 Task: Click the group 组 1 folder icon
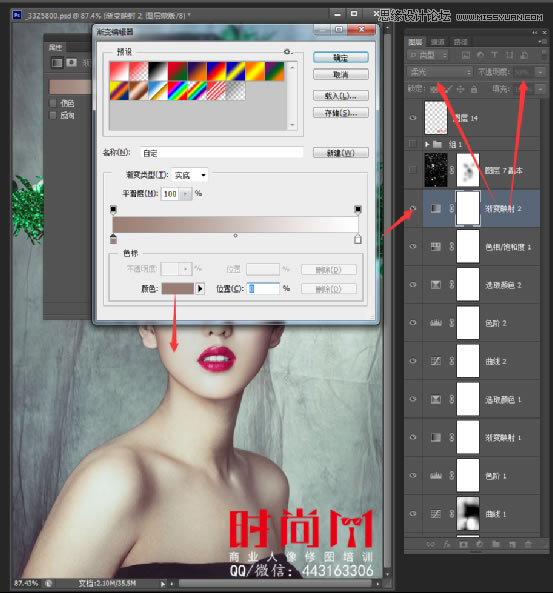click(x=437, y=144)
